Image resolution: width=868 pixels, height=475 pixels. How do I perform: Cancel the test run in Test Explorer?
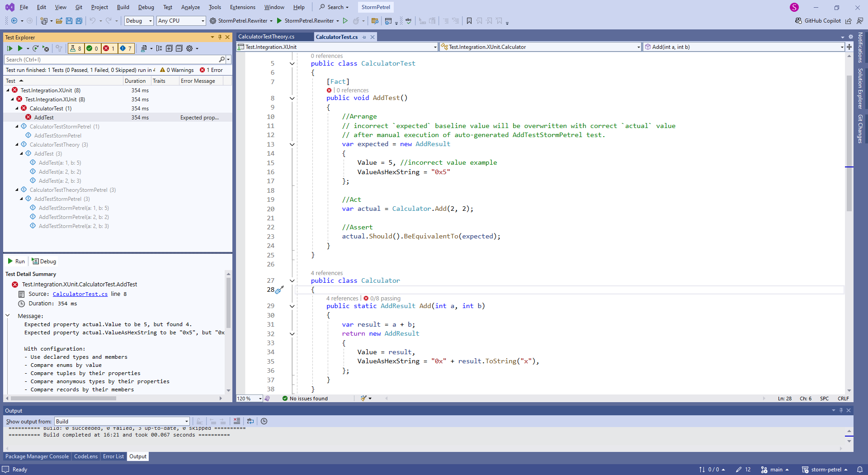point(46,48)
